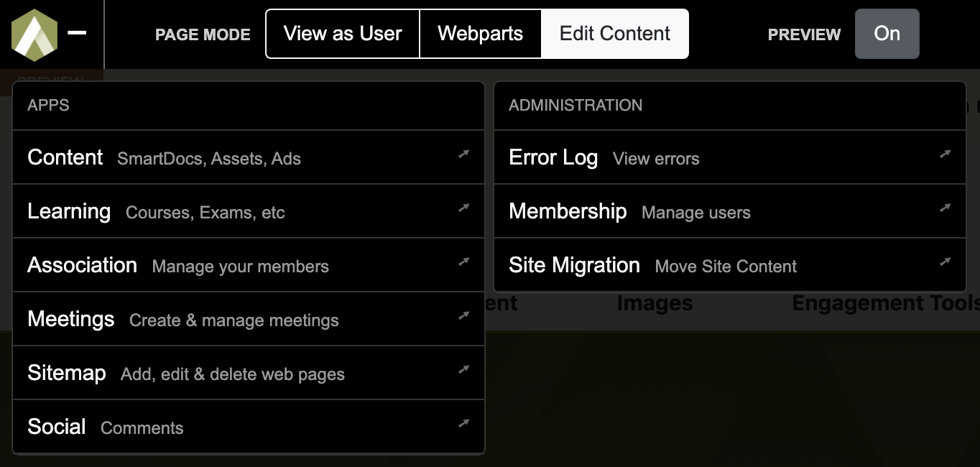Open the Learning app
Screen dimensions: 980x467
[x=249, y=211]
